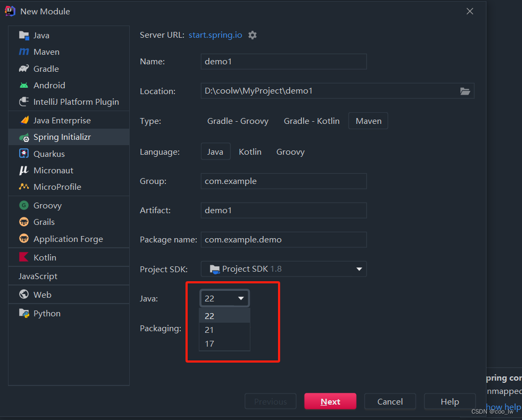Click the Kotlin logo icon

(x=24, y=257)
